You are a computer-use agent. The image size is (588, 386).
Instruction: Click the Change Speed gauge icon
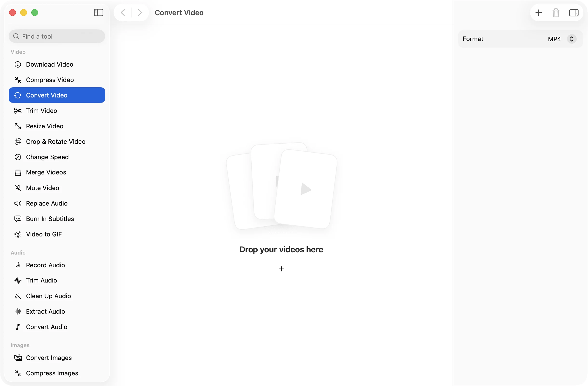(18, 157)
